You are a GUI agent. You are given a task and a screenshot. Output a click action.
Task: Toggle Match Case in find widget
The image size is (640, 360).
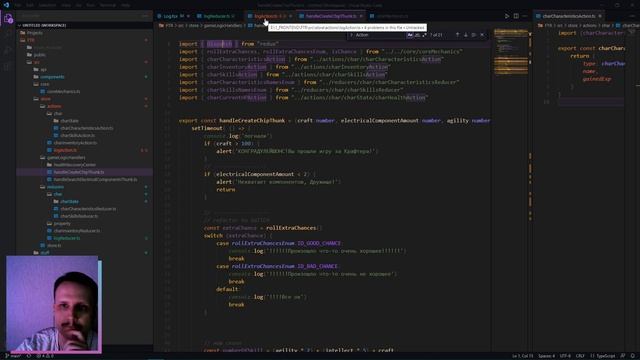click(x=409, y=35)
